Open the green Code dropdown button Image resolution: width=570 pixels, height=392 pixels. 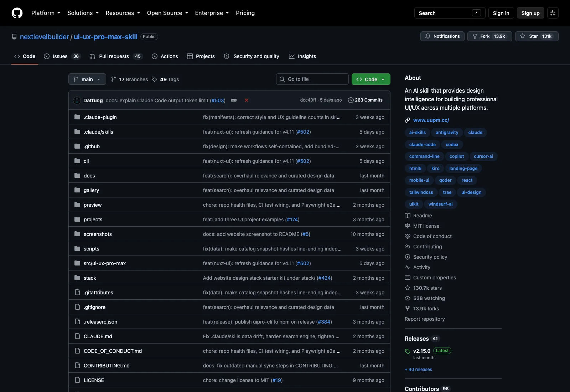pos(371,79)
